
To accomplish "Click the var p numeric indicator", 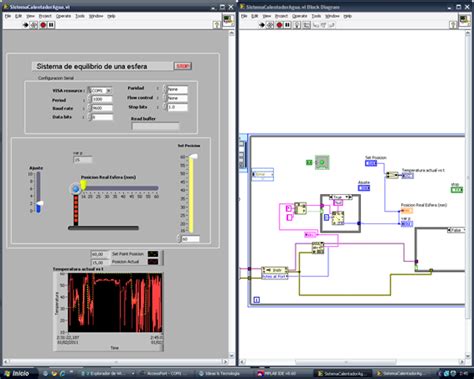I will coord(83,160).
